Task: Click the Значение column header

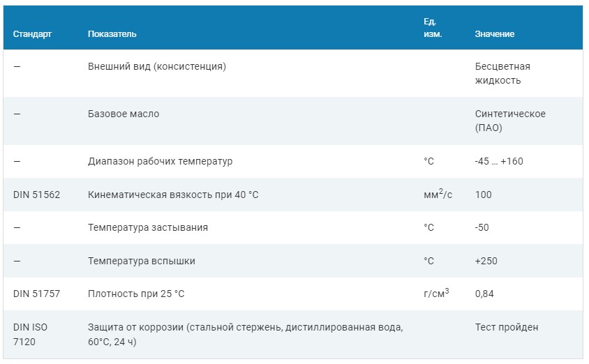Action: click(x=494, y=34)
